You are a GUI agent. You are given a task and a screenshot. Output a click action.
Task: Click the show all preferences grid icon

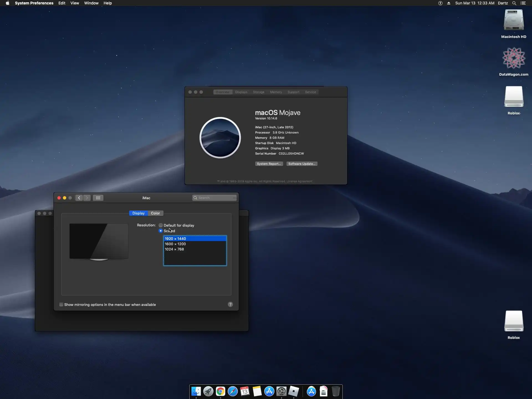pyautogui.click(x=98, y=198)
